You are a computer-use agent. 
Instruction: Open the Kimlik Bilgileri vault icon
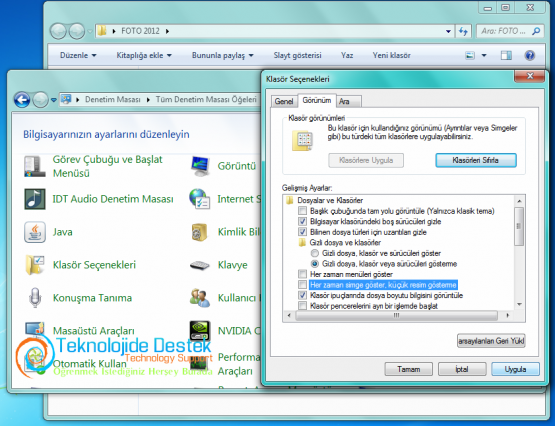[x=200, y=232]
